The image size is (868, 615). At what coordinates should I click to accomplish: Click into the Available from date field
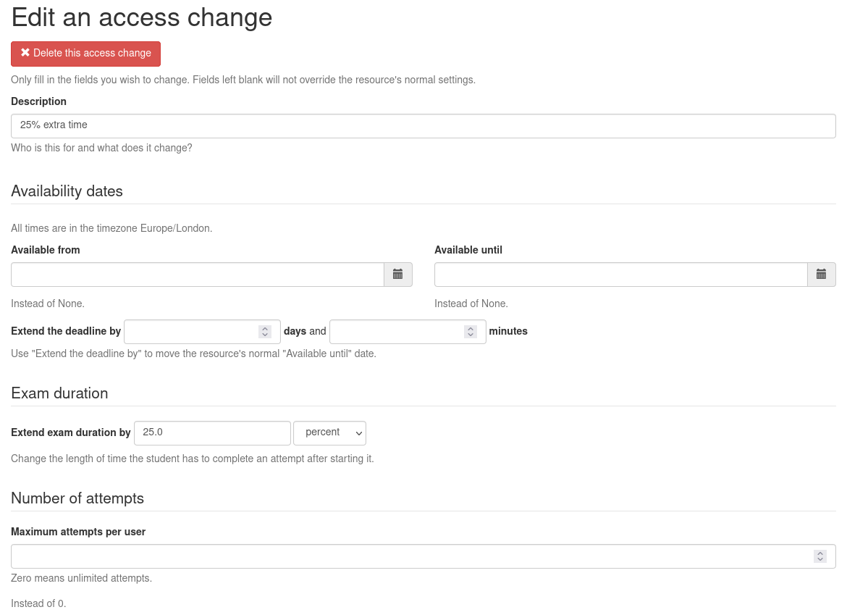(197, 275)
